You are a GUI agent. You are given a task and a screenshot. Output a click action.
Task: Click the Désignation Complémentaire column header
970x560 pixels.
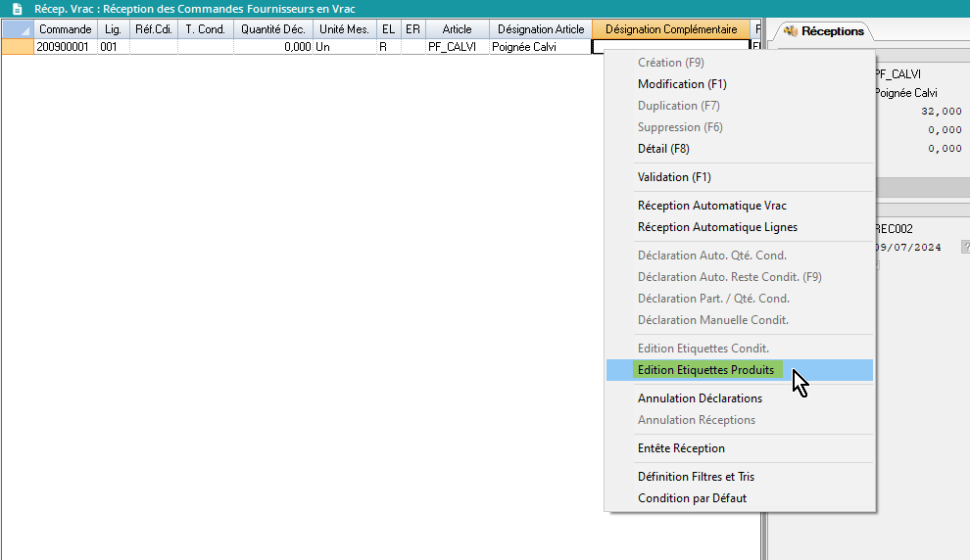point(670,29)
